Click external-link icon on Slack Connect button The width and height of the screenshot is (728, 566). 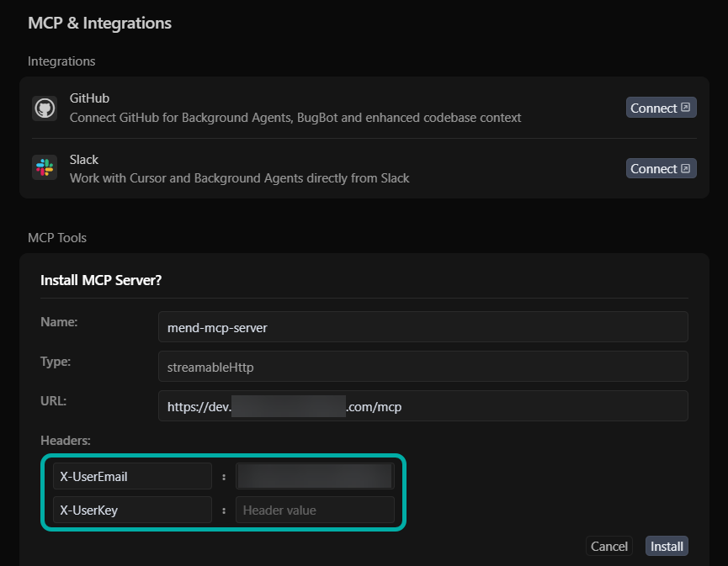tap(686, 168)
